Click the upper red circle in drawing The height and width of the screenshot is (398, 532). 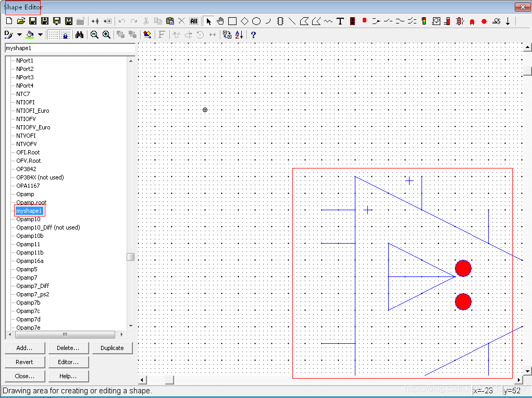click(463, 269)
